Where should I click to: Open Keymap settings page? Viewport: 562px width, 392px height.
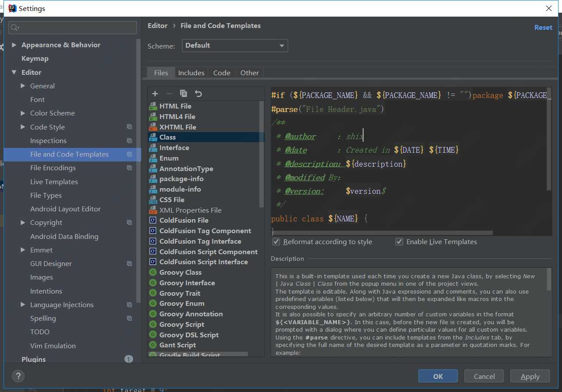(x=35, y=59)
